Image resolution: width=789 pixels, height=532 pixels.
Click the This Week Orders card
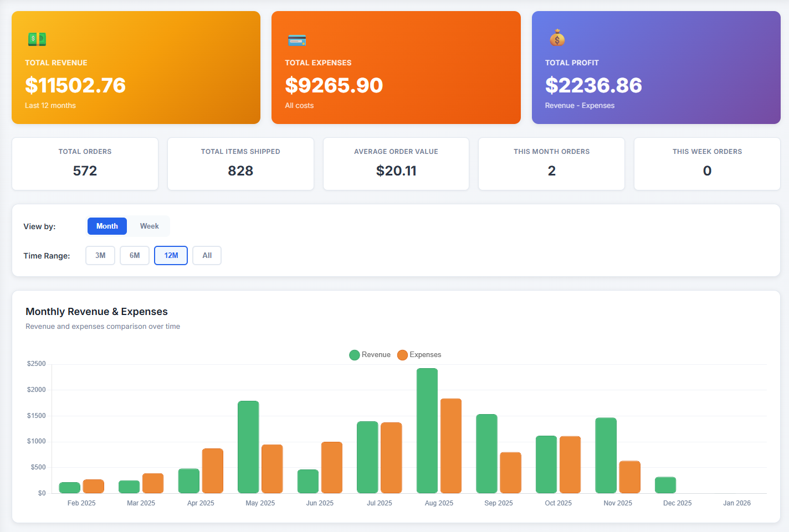(x=707, y=164)
